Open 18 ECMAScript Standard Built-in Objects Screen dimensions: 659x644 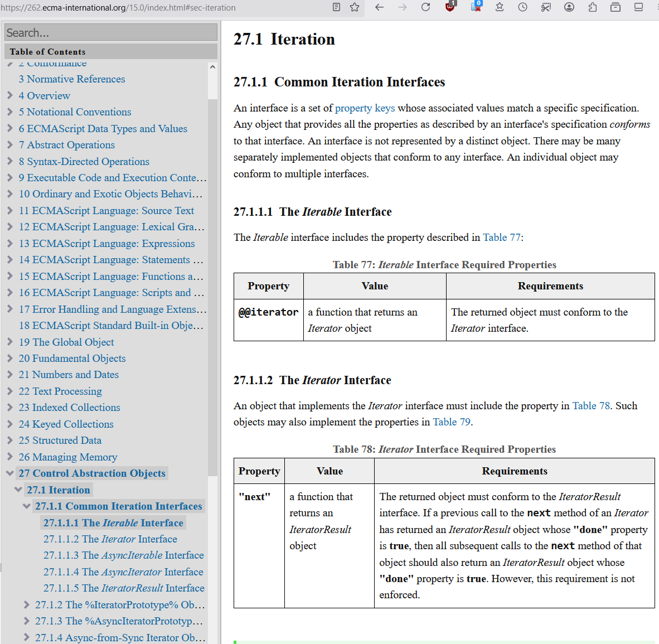[x=111, y=326]
